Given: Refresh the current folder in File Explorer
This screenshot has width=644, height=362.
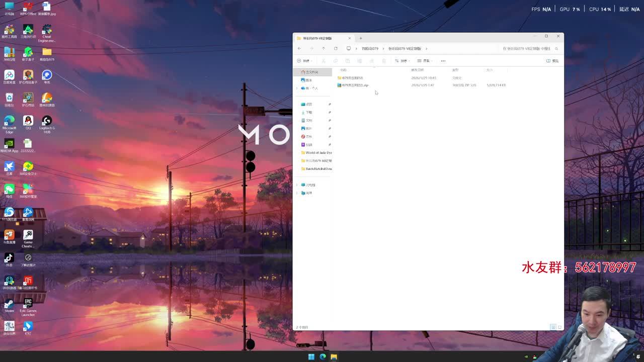Looking at the screenshot, I should pyautogui.click(x=336, y=49).
